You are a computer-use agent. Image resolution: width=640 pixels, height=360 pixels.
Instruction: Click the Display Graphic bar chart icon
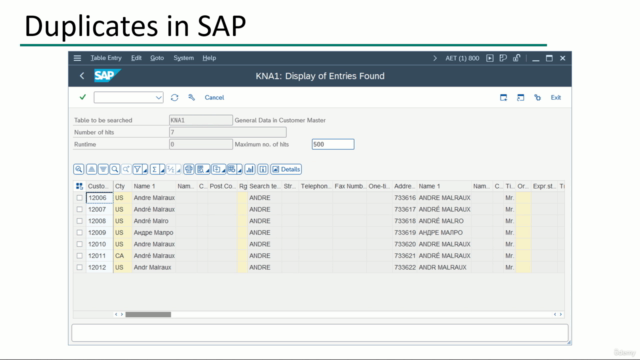[x=250, y=169]
